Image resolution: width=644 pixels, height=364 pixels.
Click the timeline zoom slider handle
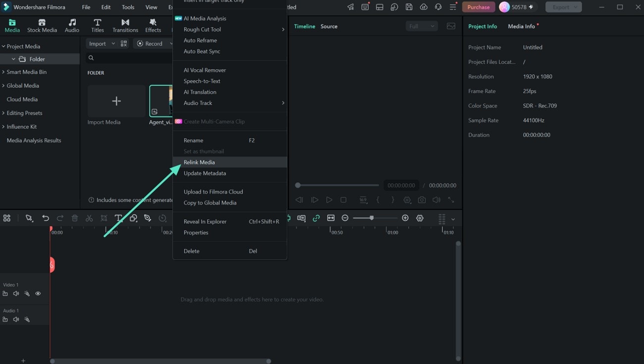[x=372, y=218]
